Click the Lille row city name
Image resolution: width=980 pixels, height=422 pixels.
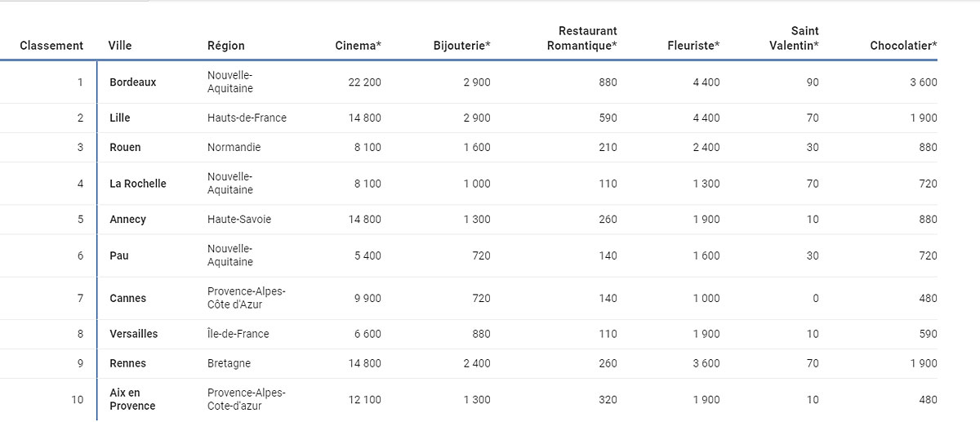tap(120, 118)
